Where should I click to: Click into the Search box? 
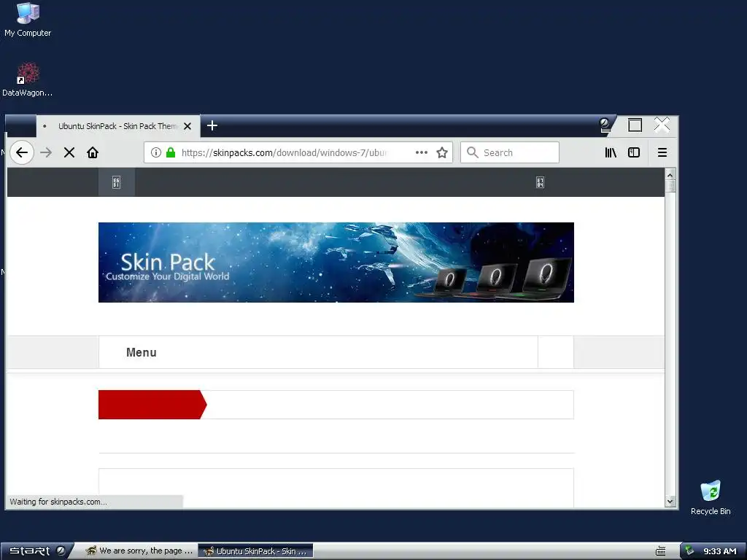point(510,152)
